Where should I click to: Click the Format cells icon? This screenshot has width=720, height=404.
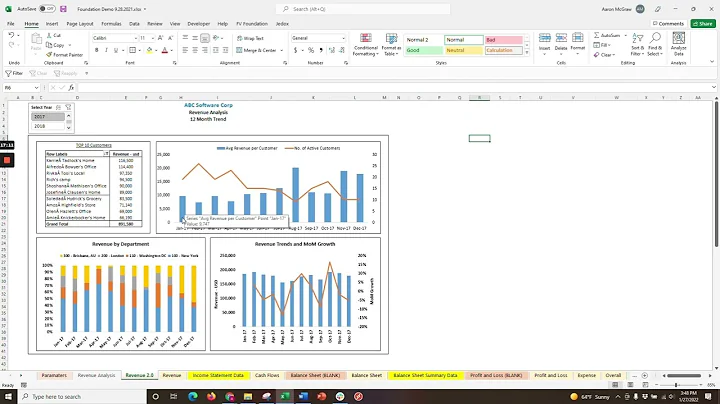point(578,39)
